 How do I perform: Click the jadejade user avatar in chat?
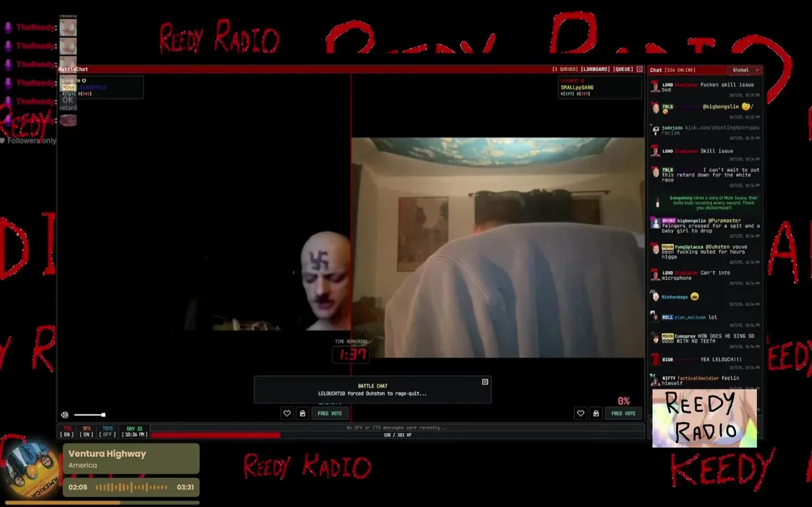coord(655,130)
